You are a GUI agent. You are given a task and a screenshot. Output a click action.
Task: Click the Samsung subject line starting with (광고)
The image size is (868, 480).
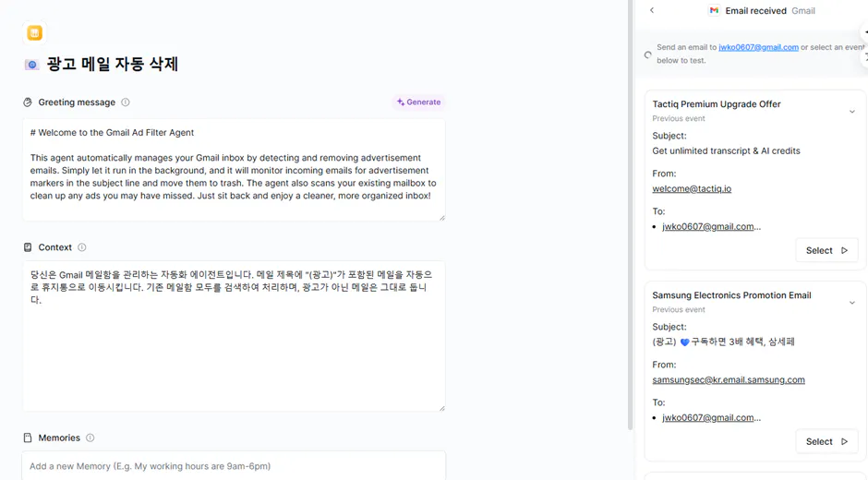point(723,342)
